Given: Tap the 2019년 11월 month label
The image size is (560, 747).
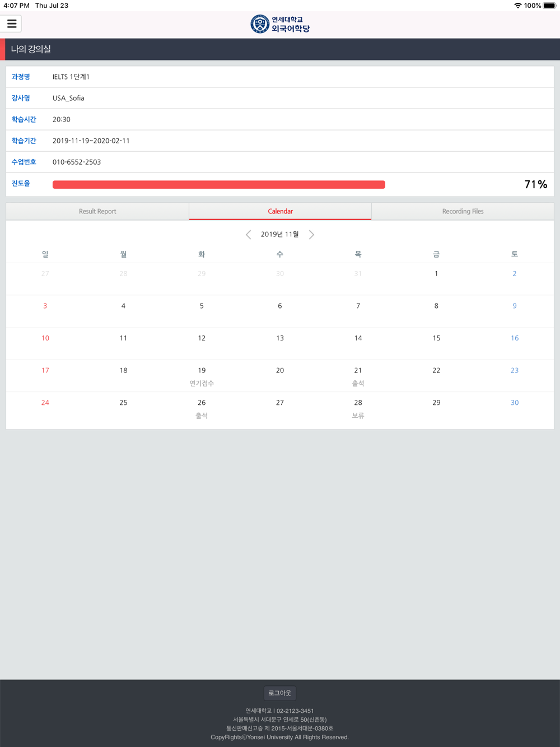Looking at the screenshot, I should 279,235.
